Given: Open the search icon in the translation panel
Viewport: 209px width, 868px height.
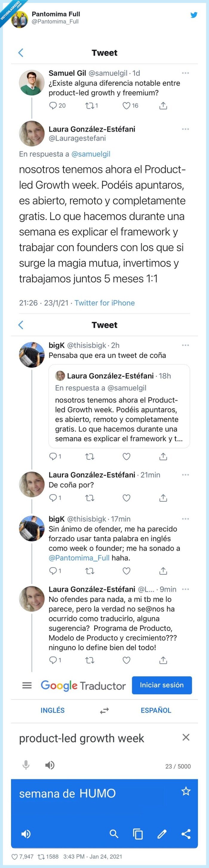Looking at the screenshot, I should [114, 835].
